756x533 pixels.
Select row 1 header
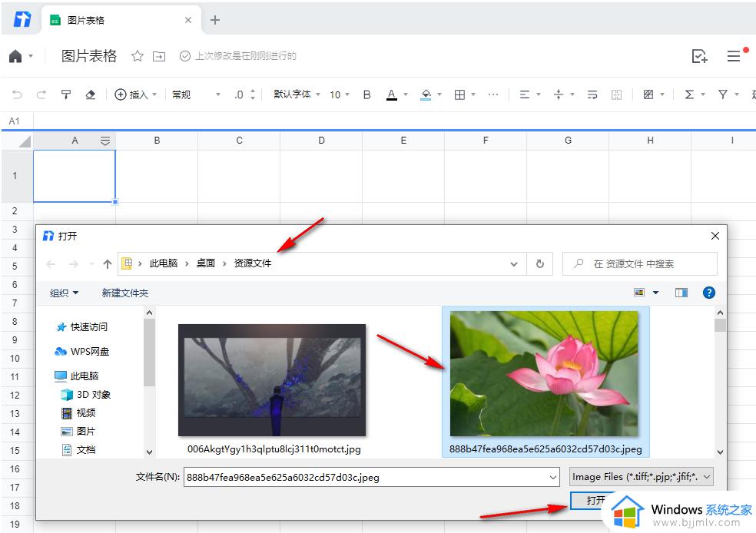tap(15, 176)
